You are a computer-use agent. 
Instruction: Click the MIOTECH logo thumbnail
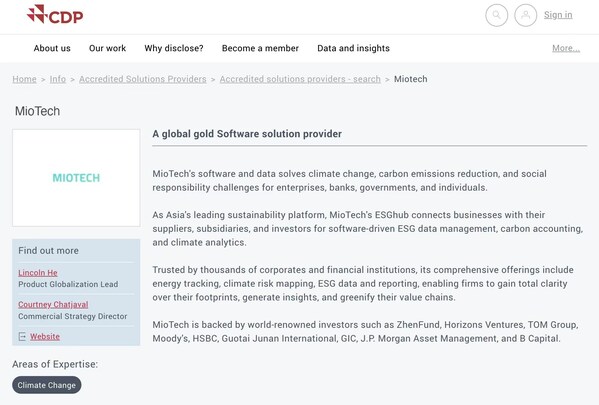click(76, 178)
